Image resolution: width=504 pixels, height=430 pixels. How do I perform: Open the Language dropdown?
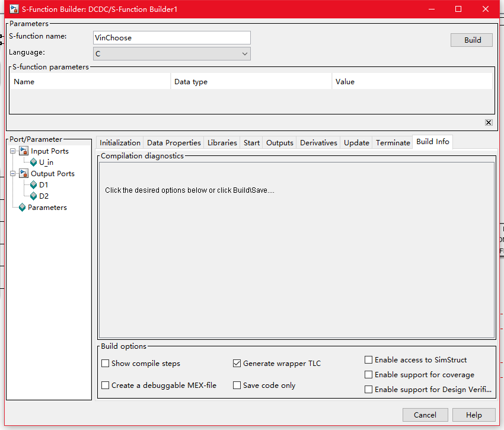pyautogui.click(x=171, y=54)
